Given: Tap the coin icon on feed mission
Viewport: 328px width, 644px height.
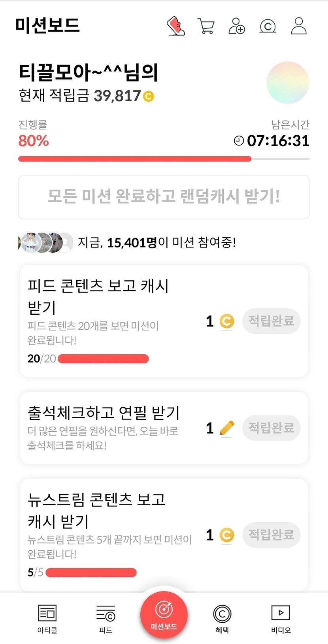Looking at the screenshot, I should point(226,321).
